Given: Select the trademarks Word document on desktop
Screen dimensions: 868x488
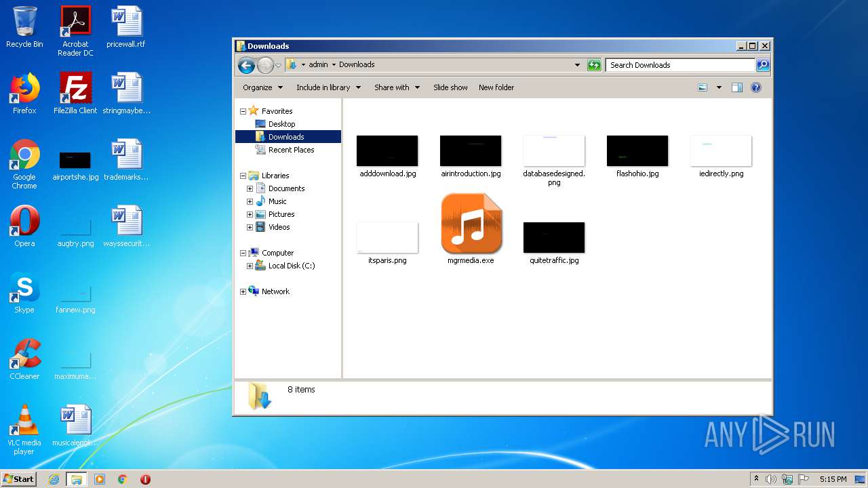Looking at the screenshot, I should [126, 160].
